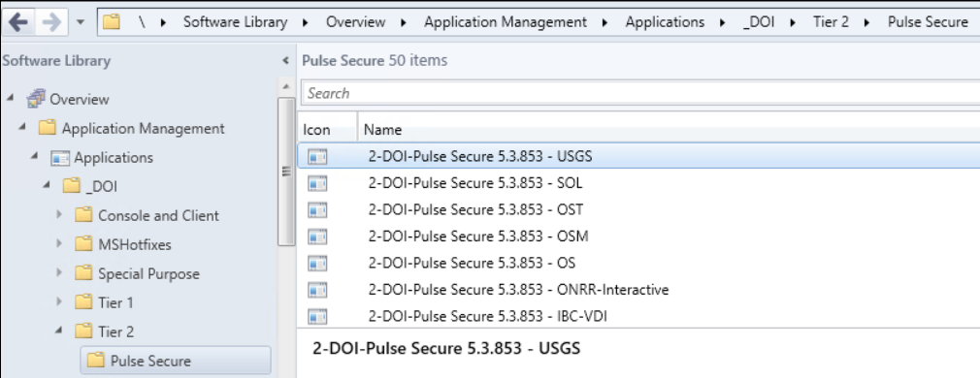980x378 pixels.
Task: Open the arrow after Applications breadcrumb
Action: coord(723,22)
